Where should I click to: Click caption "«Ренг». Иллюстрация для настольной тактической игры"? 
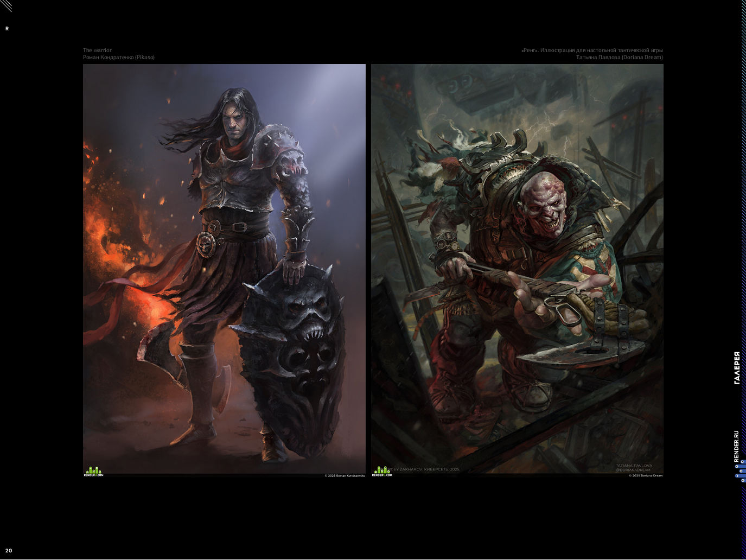pos(592,50)
